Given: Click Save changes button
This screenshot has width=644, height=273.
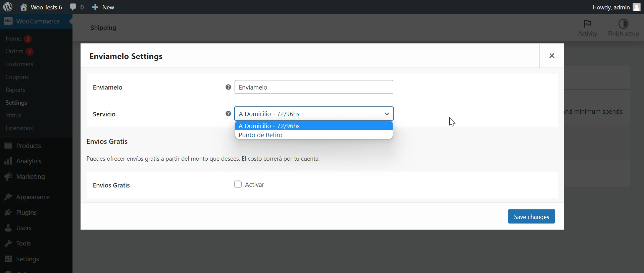Looking at the screenshot, I should click(531, 216).
